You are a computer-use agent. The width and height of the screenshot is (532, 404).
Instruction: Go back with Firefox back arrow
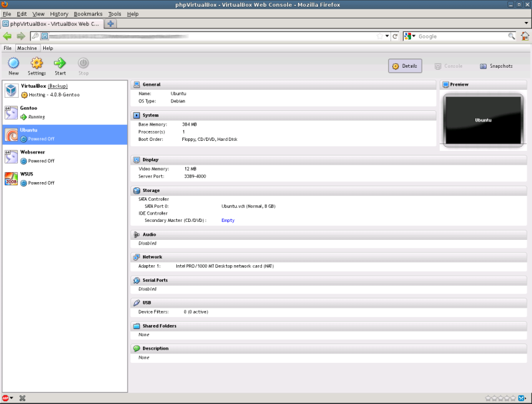coord(7,36)
